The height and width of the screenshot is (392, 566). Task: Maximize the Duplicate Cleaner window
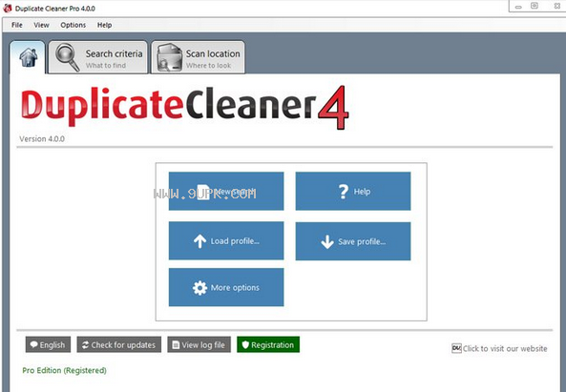(x=535, y=6)
